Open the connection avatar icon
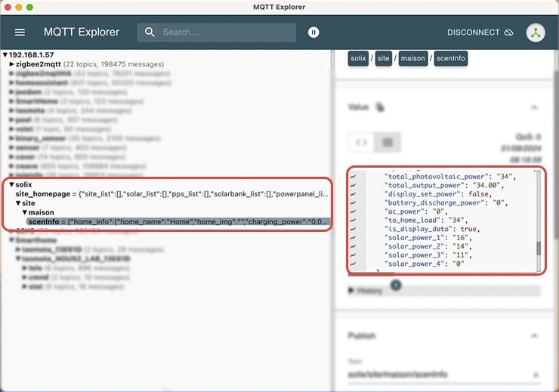Viewport: 559px width, 392px height. [x=536, y=32]
